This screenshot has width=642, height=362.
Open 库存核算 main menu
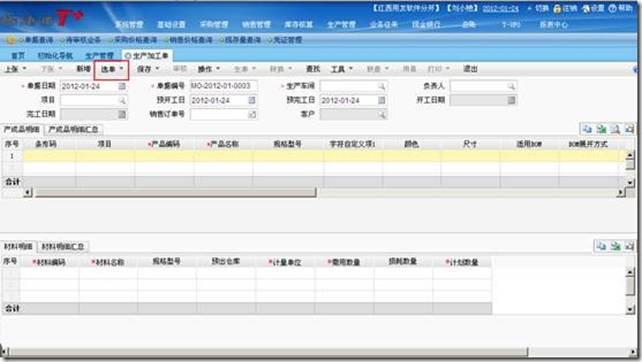[x=298, y=25]
